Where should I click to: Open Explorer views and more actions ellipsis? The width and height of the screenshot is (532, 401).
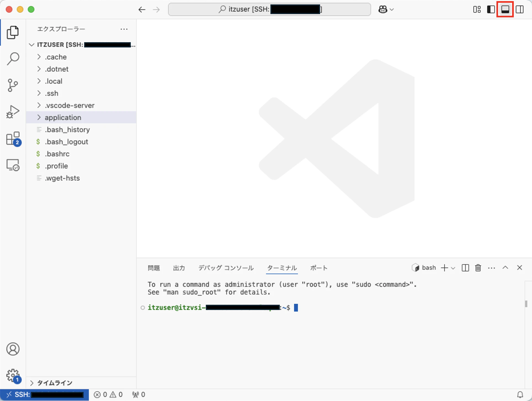[124, 29]
